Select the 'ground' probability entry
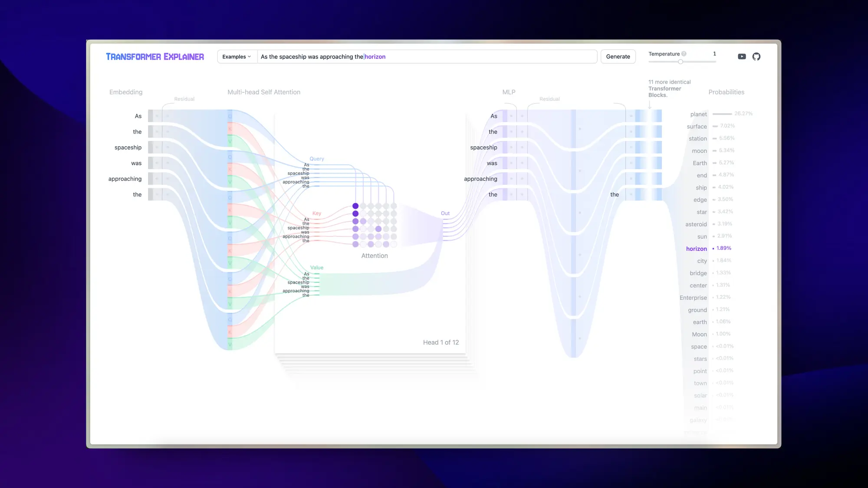868x488 pixels. (697, 310)
